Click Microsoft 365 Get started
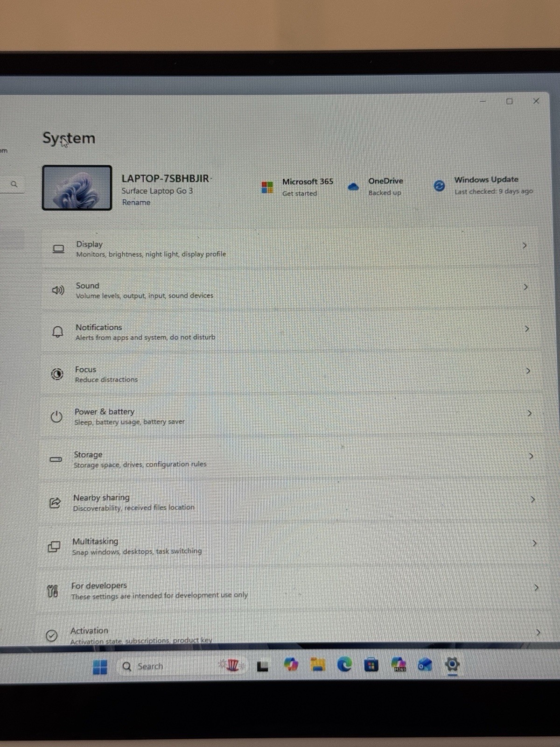This screenshot has width=560, height=747. [x=300, y=193]
